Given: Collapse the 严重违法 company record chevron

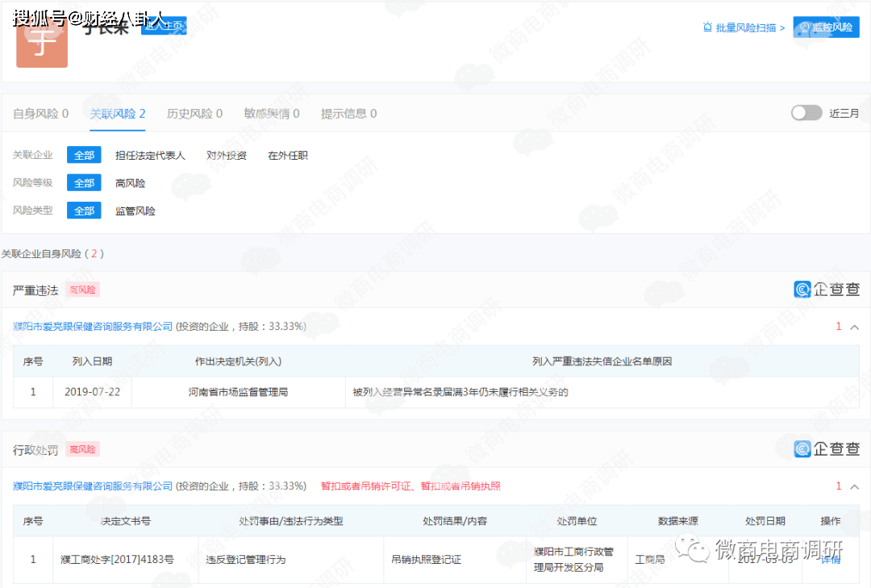Looking at the screenshot, I should click(x=855, y=327).
